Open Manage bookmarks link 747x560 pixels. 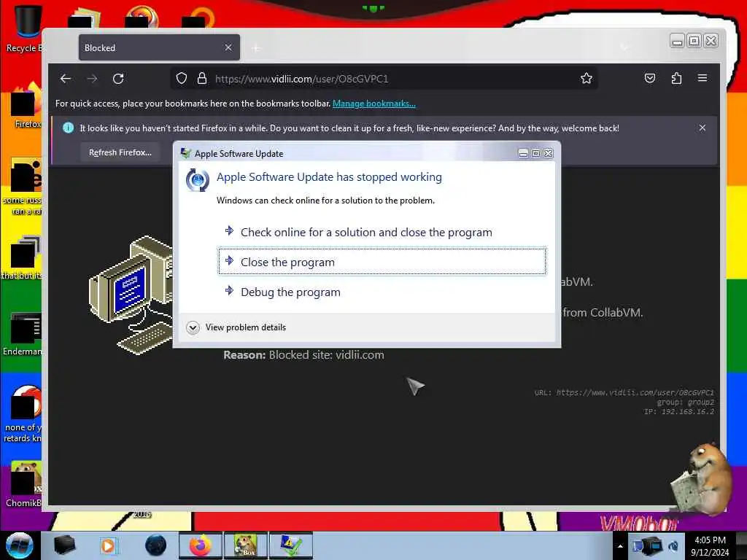374,104
